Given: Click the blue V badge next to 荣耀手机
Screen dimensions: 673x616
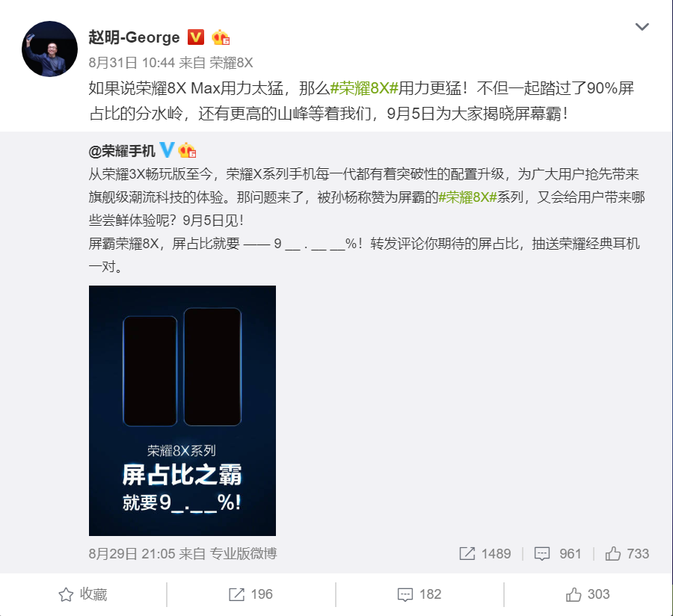Looking at the screenshot, I should (x=167, y=150).
